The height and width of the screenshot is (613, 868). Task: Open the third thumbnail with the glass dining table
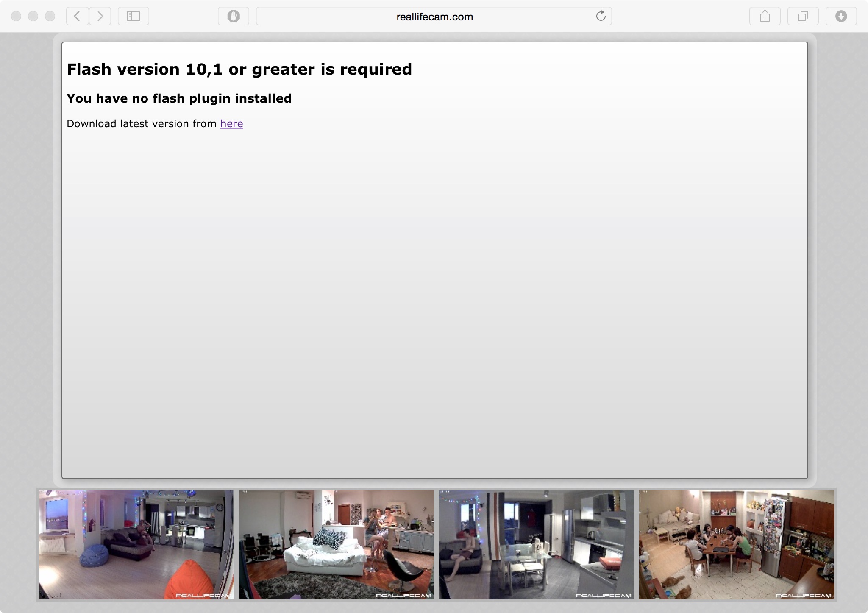536,545
